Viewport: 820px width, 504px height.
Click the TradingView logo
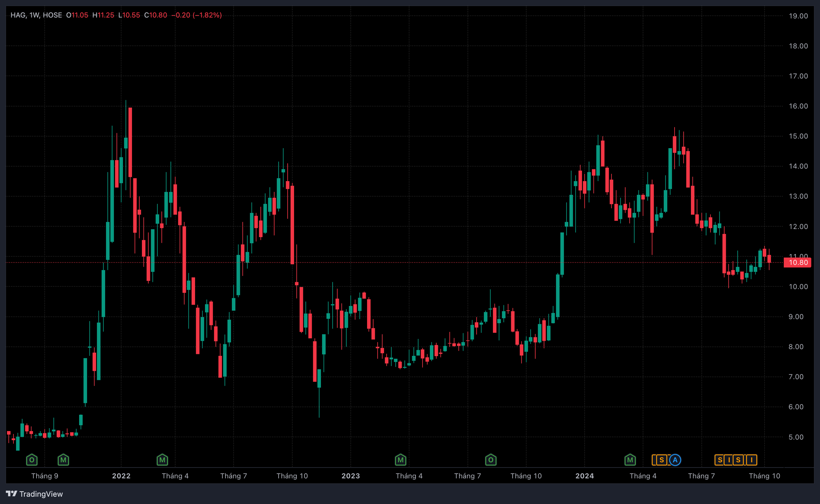tap(34, 494)
